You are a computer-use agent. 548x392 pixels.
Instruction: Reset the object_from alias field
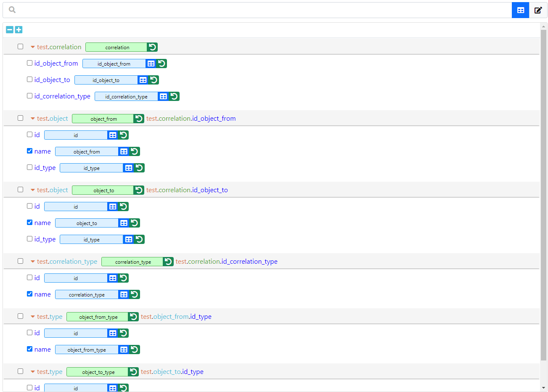click(139, 119)
